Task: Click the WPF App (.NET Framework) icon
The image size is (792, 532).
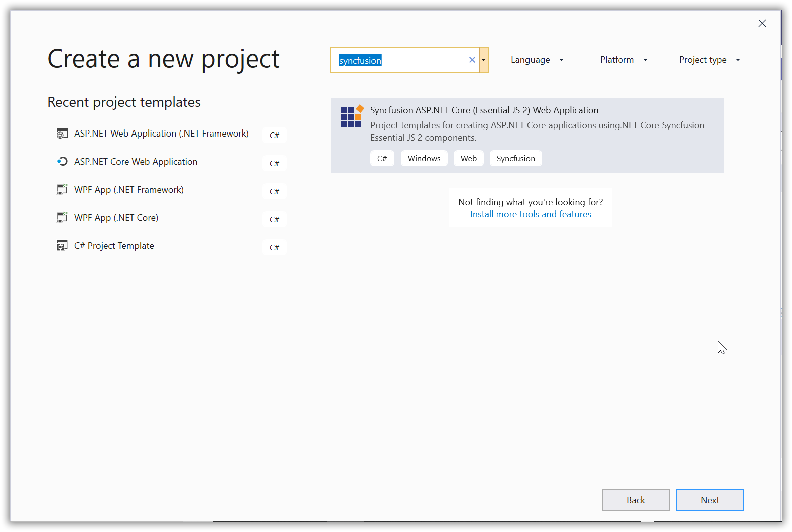Action: pos(62,190)
